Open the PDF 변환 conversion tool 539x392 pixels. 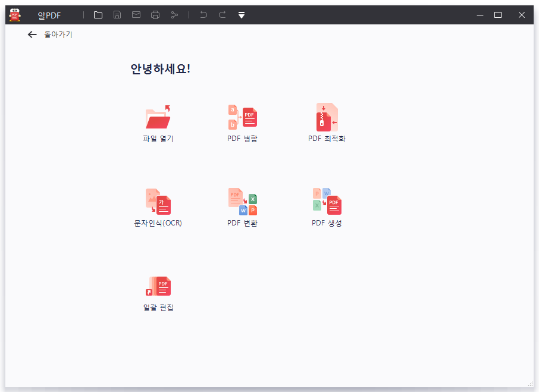click(243, 201)
